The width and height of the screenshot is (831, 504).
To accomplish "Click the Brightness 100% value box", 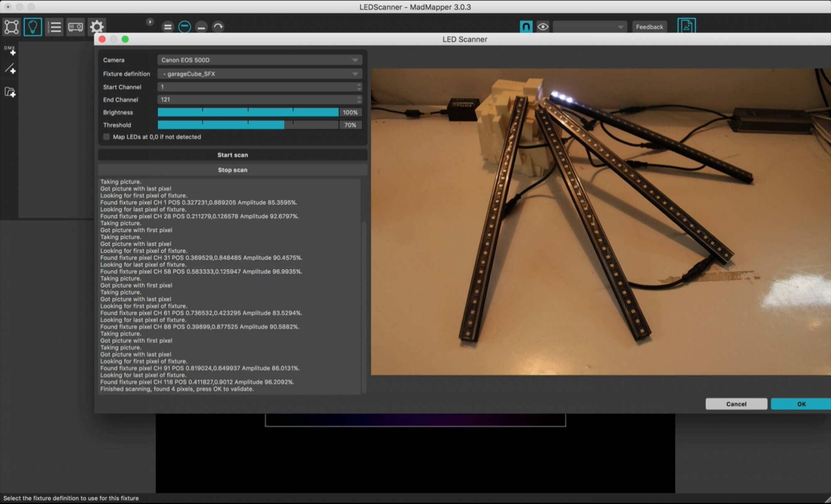I will 350,112.
